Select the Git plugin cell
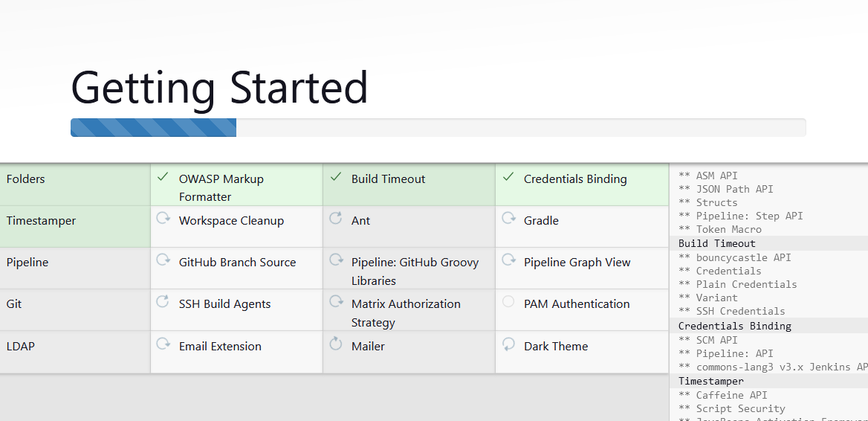The height and width of the screenshot is (421, 868). 75,309
